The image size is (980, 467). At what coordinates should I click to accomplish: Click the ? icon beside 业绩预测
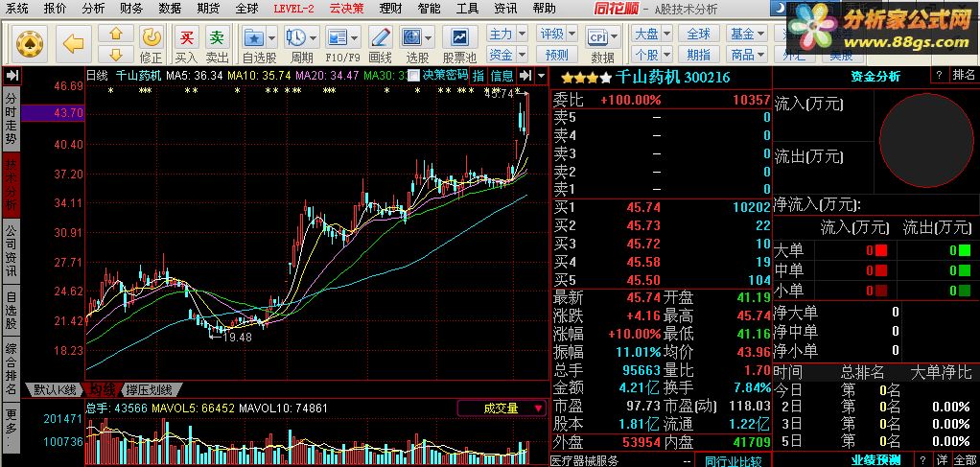tap(923, 459)
